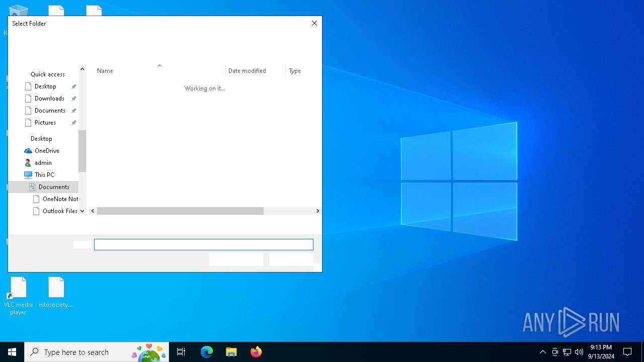Image resolution: width=644 pixels, height=362 pixels.
Task: Click the admin user icon
Action: point(28,163)
